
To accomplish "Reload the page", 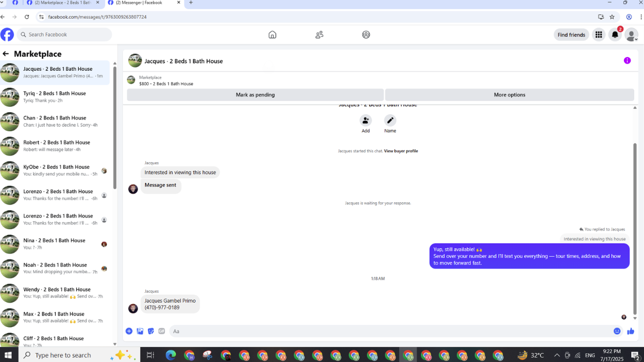I will 27,17.
